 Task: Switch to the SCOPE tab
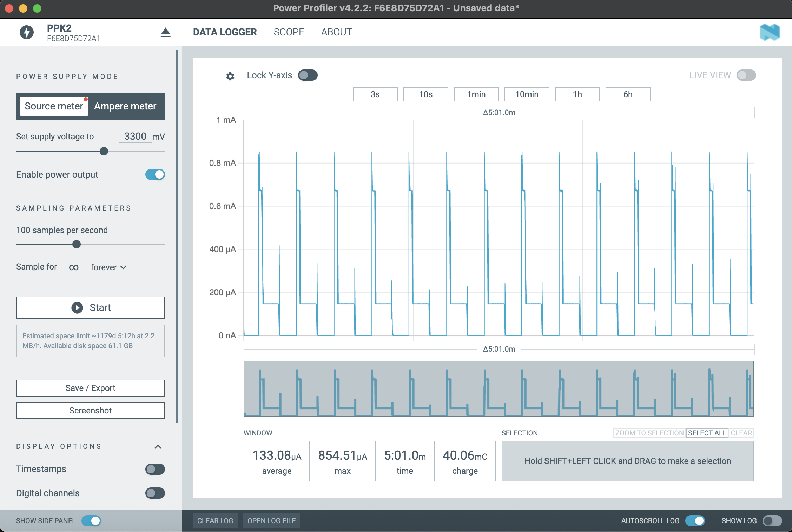point(289,32)
